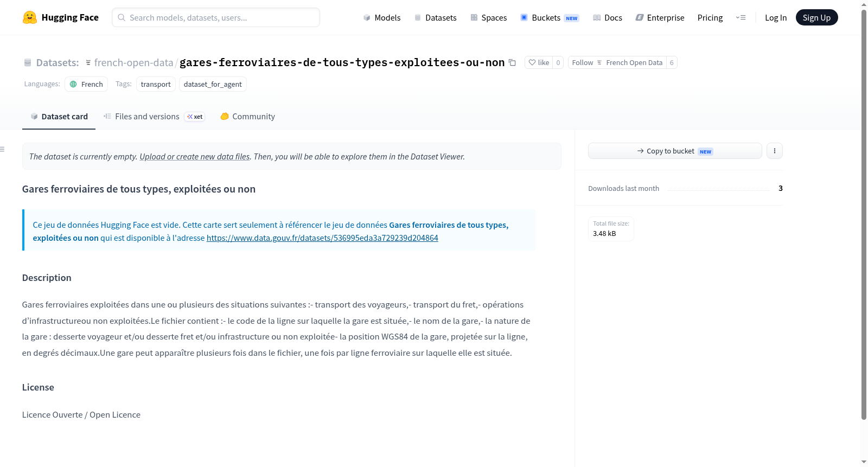The image size is (868, 467).
Task: Open the french-open-data owner link
Action: pyautogui.click(x=133, y=62)
